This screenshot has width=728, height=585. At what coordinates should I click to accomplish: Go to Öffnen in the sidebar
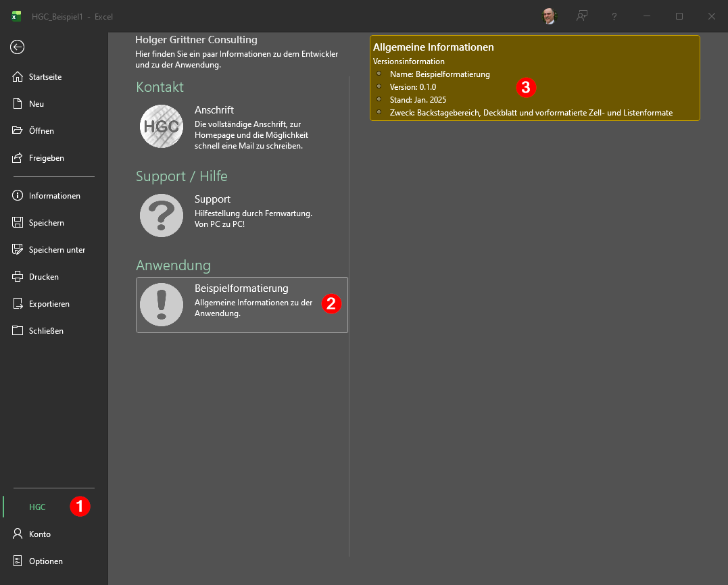41,131
